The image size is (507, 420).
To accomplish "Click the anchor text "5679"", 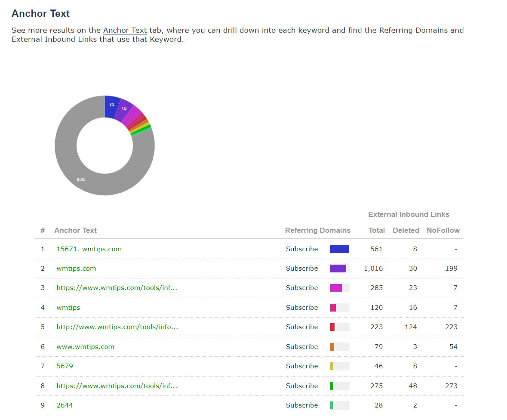I will point(65,366).
